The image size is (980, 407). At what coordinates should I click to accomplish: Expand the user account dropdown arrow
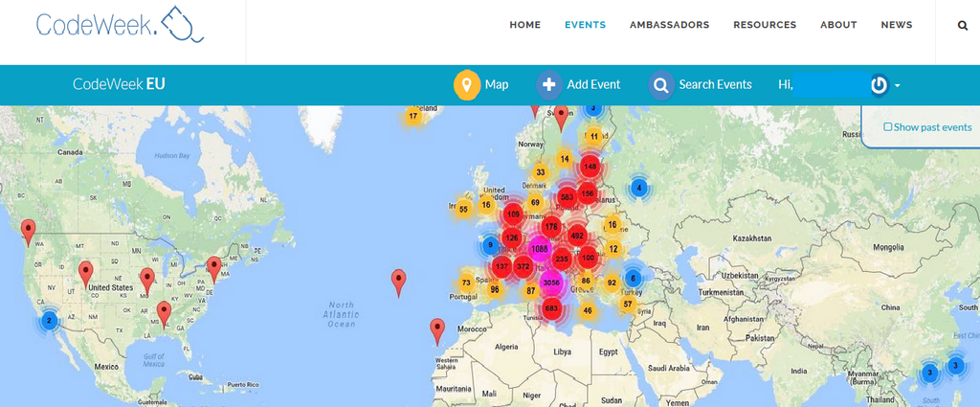pos(898,86)
